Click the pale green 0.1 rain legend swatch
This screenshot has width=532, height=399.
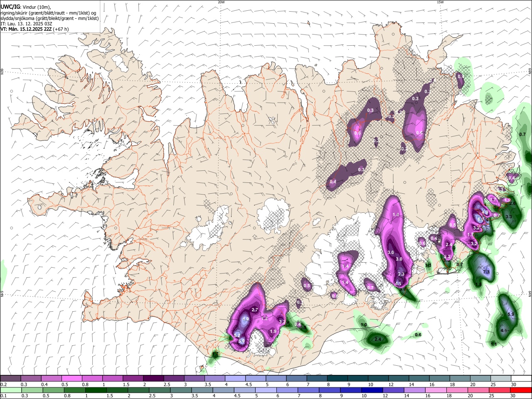tap(10, 390)
